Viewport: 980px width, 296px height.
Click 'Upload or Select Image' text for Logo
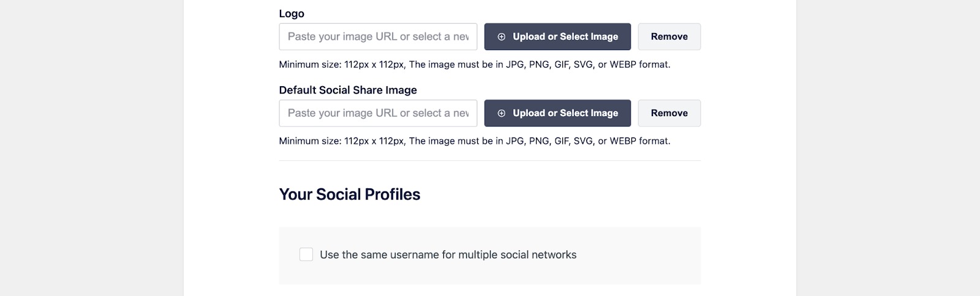565,37
